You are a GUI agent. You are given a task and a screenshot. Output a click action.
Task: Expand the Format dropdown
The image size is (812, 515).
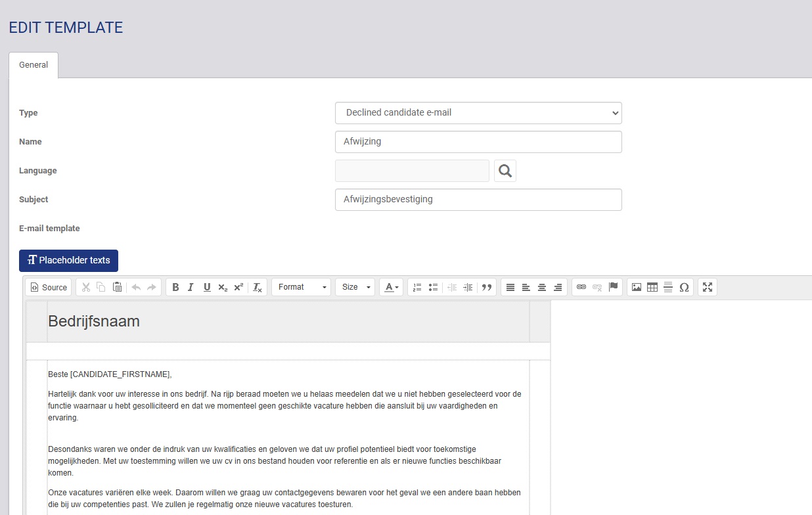coord(302,287)
